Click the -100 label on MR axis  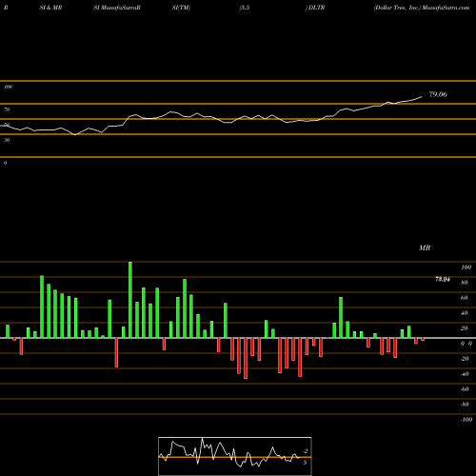[x=466, y=420]
